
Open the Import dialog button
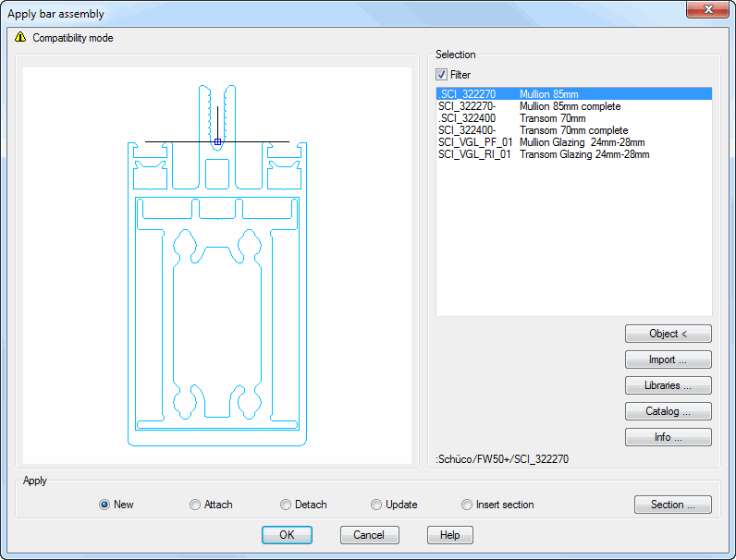tap(668, 359)
